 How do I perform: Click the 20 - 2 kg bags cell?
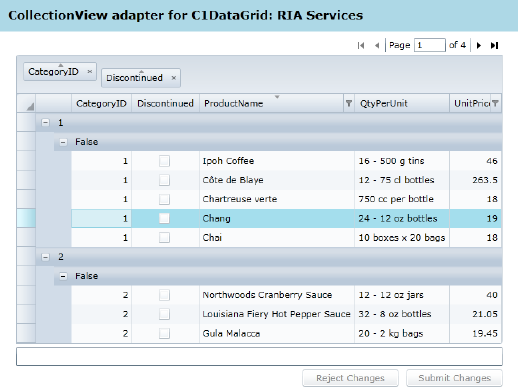402,333
